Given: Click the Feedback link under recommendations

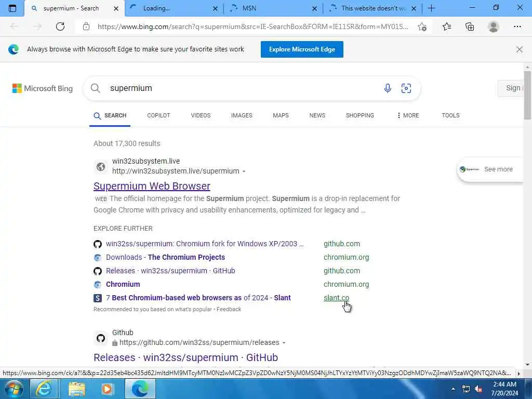Looking at the screenshot, I should pyautogui.click(x=229, y=310).
